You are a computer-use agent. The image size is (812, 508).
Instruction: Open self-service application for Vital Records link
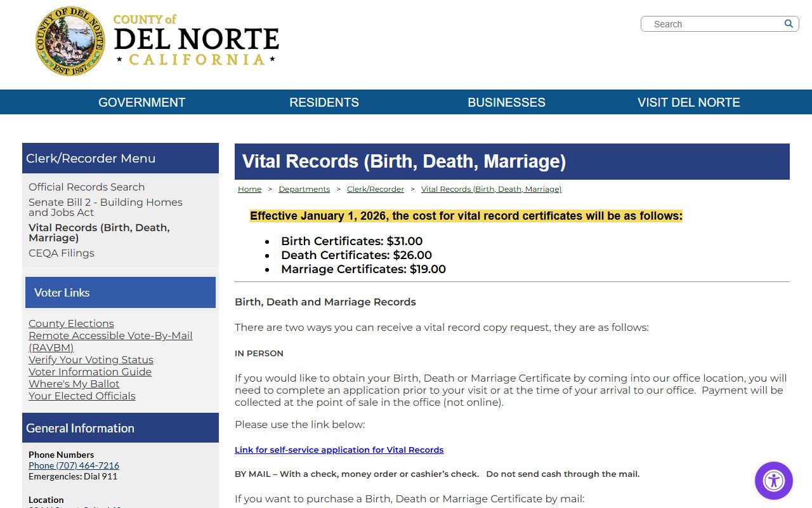[339, 450]
